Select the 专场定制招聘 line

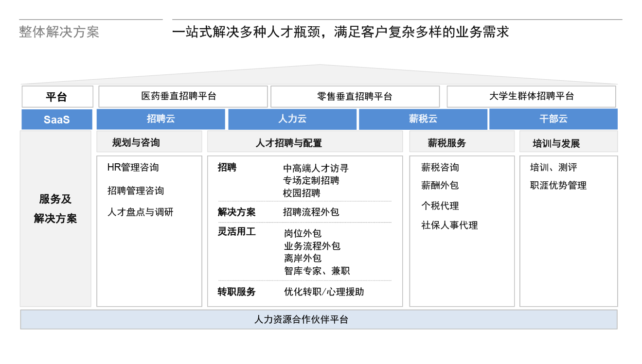[311, 181]
